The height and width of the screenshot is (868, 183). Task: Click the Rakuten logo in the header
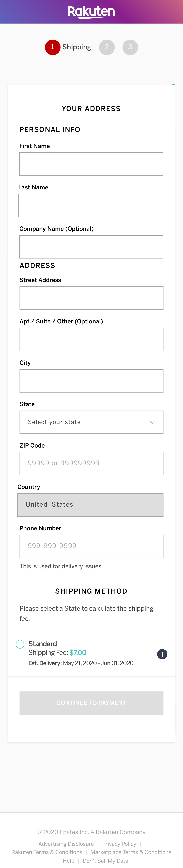coord(91,11)
